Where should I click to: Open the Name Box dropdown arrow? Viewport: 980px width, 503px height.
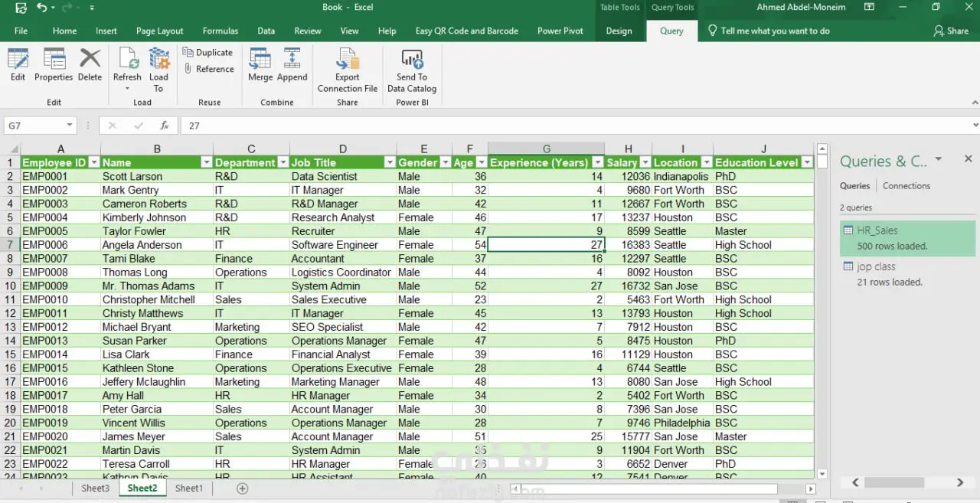coord(70,126)
